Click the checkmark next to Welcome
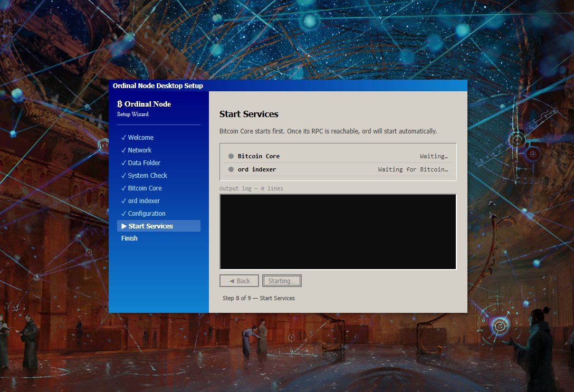This screenshot has width=574, height=392. pyautogui.click(x=123, y=138)
